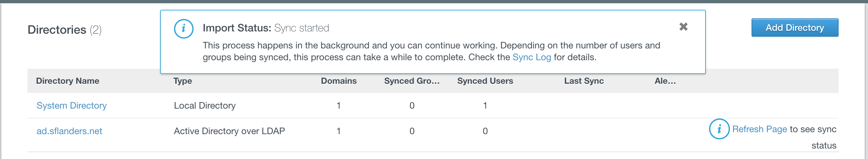This screenshot has height=159, width=868.
Task: Click the Synced Users column header
Action: click(x=485, y=81)
